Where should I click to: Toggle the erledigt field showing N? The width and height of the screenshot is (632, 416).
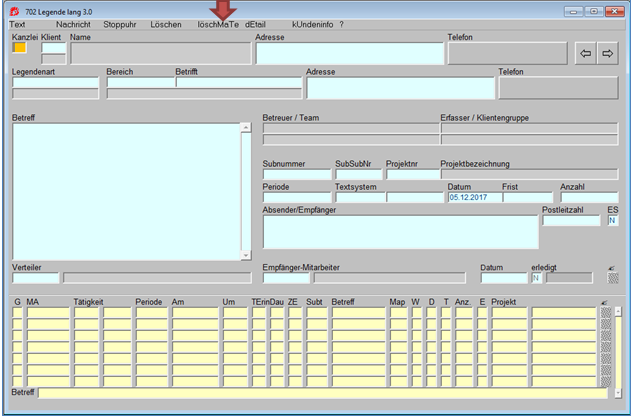tap(536, 278)
